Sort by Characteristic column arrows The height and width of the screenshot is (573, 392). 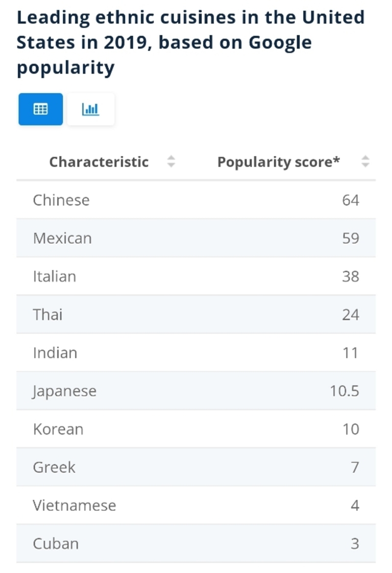171,161
